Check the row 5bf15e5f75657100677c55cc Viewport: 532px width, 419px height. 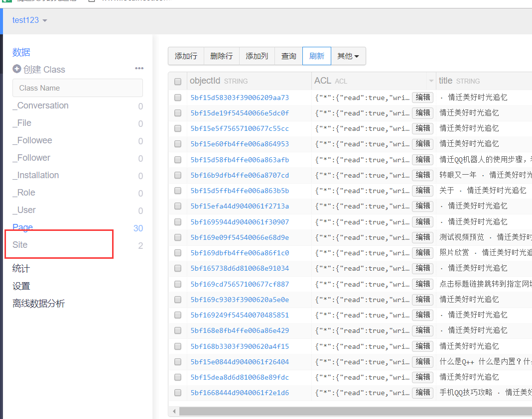178,128
